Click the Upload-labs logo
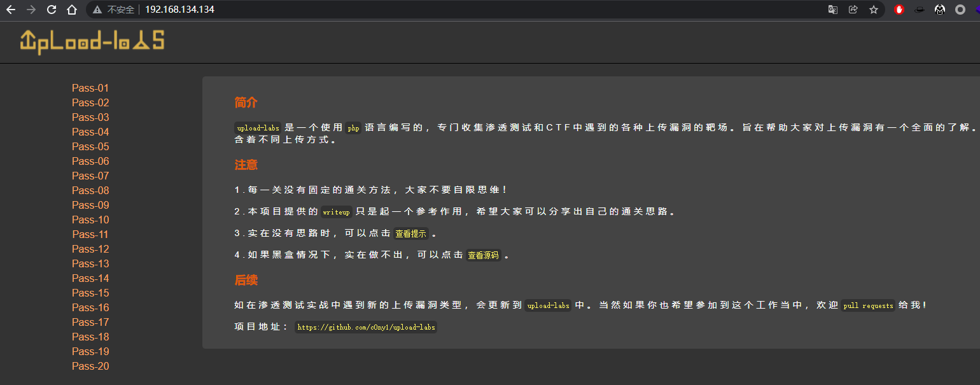Image resolution: width=980 pixels, height=385 pixels. tap(92, 41)
